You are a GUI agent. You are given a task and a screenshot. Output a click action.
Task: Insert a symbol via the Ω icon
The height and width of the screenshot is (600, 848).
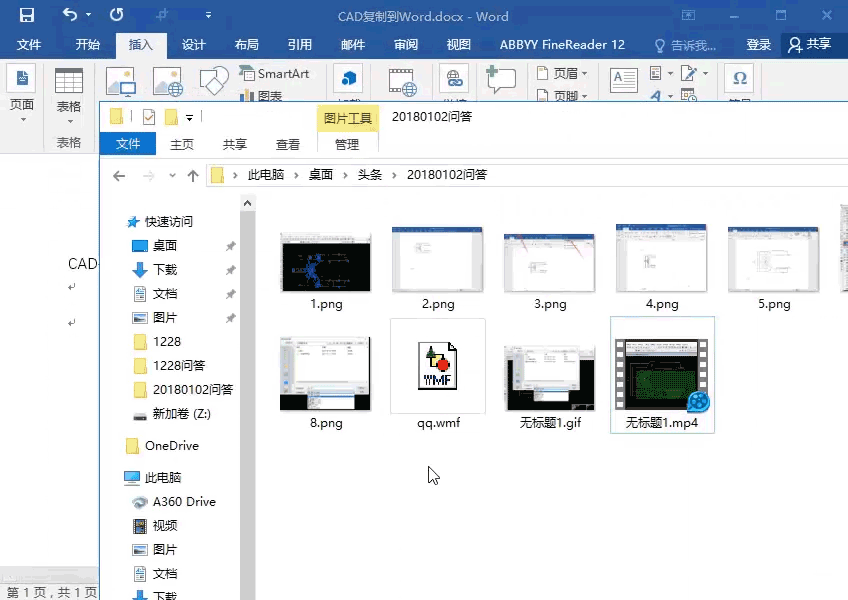[x=738, y=79]
